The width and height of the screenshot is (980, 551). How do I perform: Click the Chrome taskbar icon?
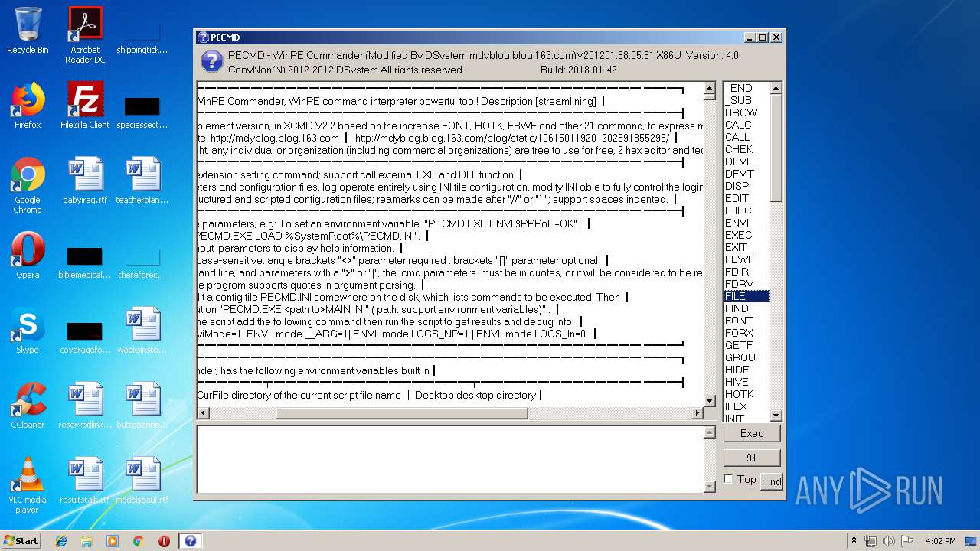pos(138,541)
